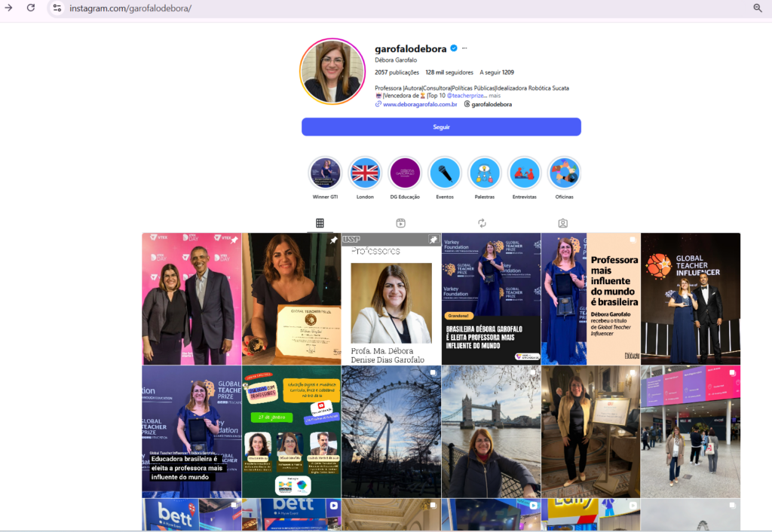The height and width of the screenshot is (532, 772).
Task: Click the Seguir follow button
Action: [441, 127]
